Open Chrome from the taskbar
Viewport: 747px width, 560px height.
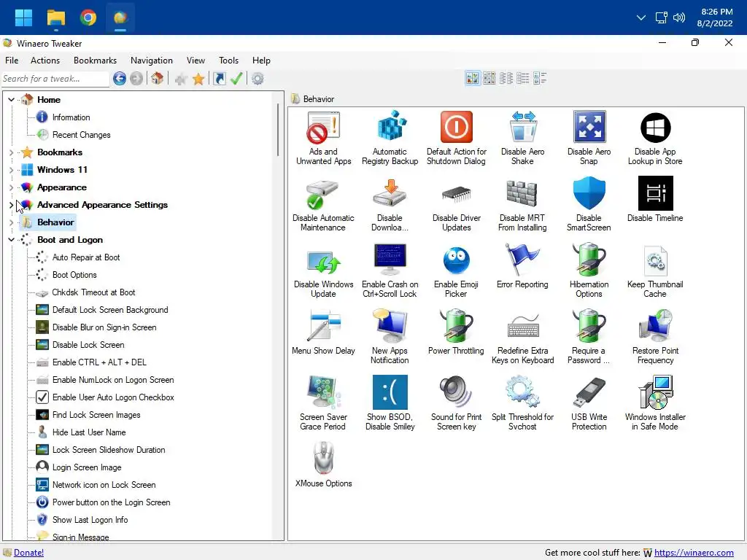(88, 17)
